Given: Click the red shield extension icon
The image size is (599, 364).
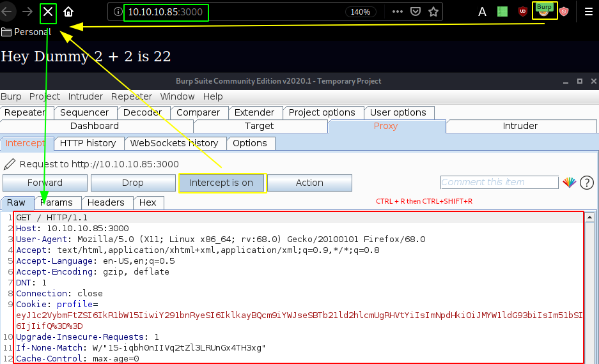Looking at the screenshot, I should point(564,12).
